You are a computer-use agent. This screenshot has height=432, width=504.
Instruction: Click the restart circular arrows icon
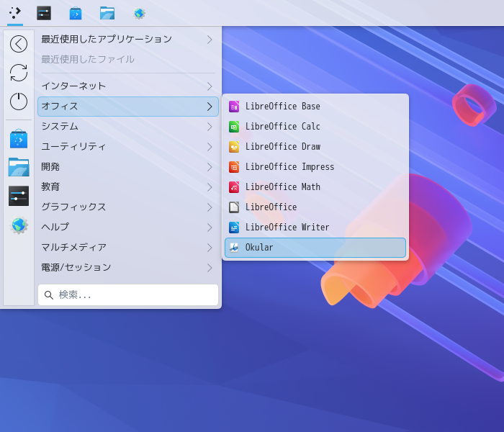(x=19, y=73)
